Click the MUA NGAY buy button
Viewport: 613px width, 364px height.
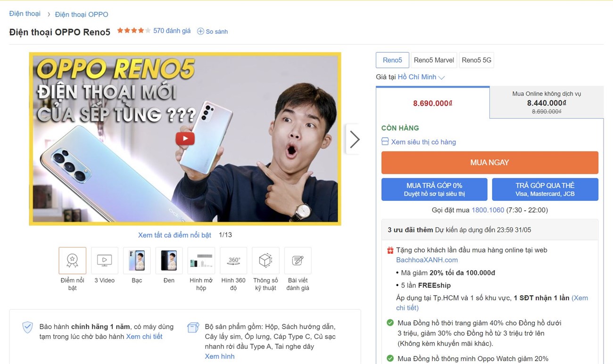[489, 163]
